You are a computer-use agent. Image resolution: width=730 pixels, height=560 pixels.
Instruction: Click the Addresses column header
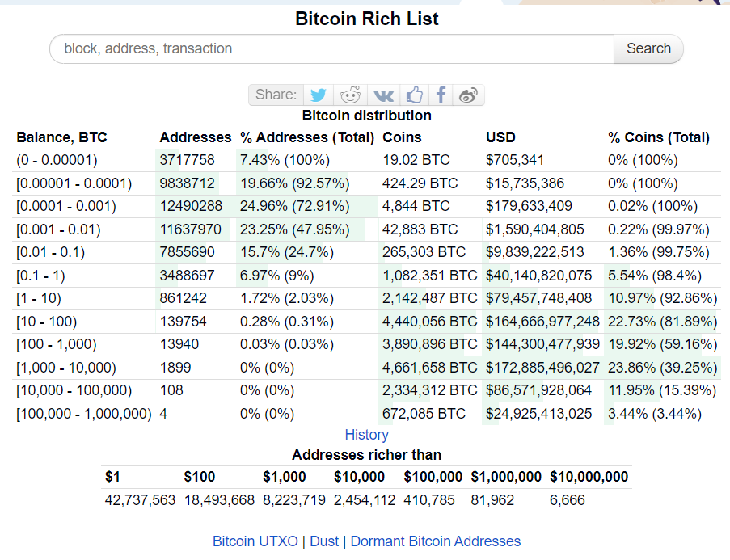point(196,137)
